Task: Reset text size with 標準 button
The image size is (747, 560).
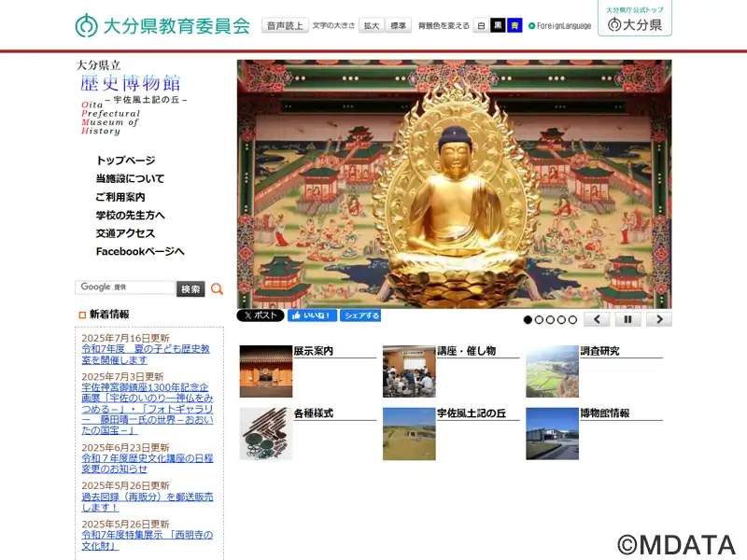Action: coord(399,25)
